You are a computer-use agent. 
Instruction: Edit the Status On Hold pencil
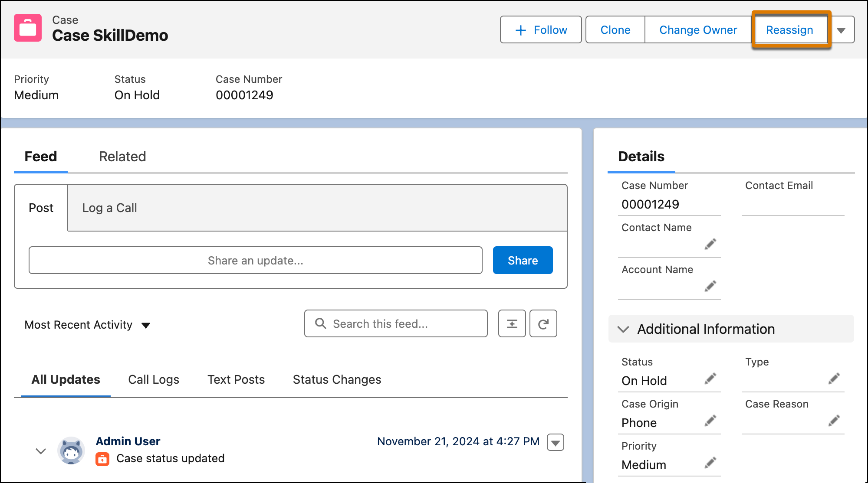710,379
